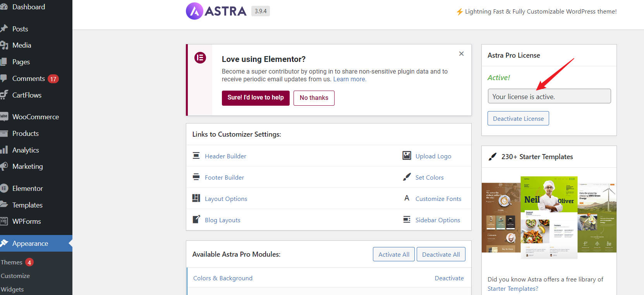Image resolution: width=644 pixels, height=295 pixels.
Task: Open the Upload Logo link
Action: (433, 156)
